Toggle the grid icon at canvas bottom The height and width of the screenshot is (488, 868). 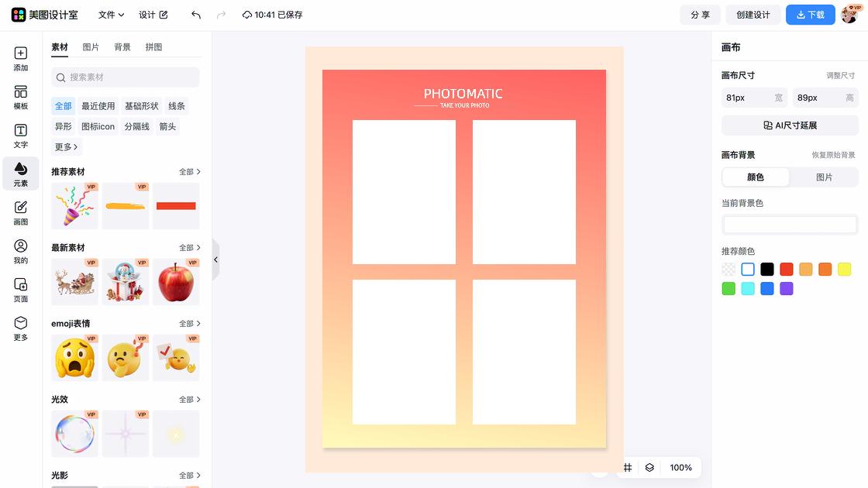click(x=628, y=468)
